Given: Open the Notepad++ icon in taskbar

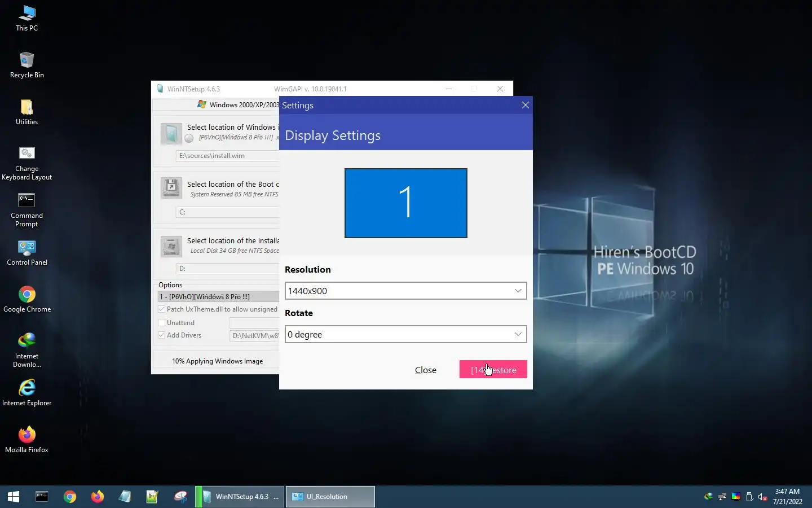Looking at the screenshot, I should click(152, 497).
